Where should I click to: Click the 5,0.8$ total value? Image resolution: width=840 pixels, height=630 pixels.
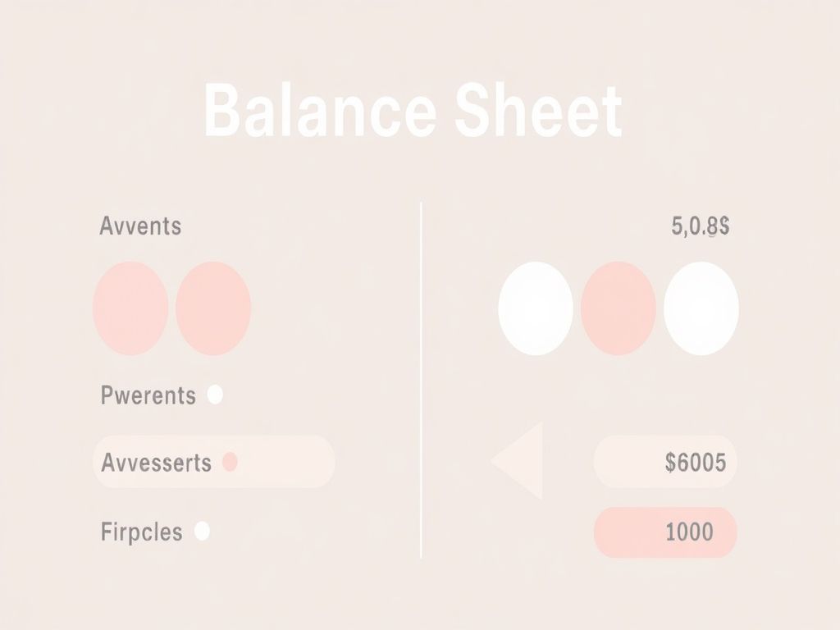point(701,226)
